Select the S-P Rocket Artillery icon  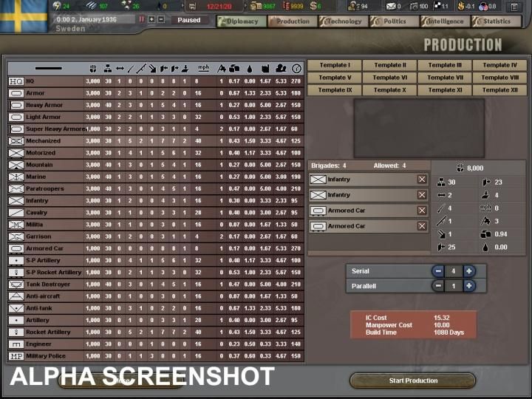coord(16,273)
